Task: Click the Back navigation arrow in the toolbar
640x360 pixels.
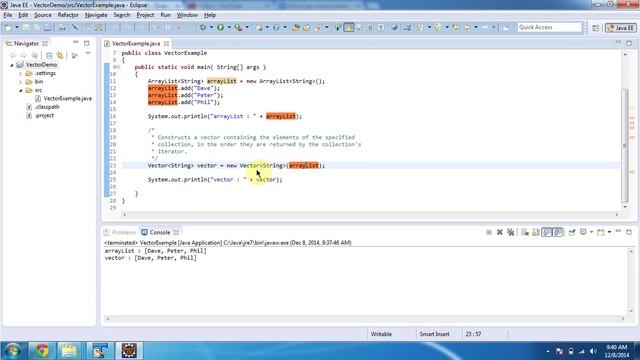Action: pyautogui.click(x=467, y=27)
